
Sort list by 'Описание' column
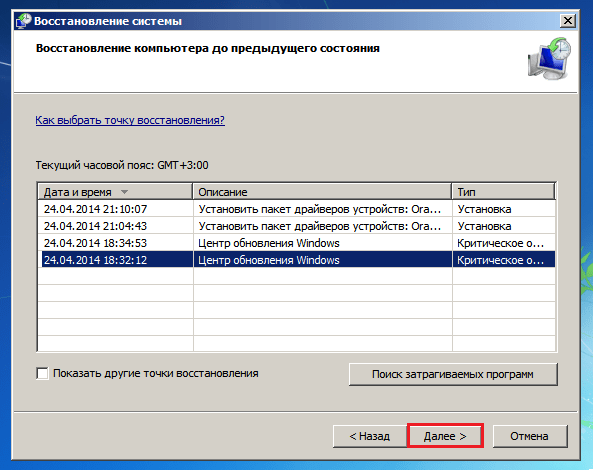[322, 192]
